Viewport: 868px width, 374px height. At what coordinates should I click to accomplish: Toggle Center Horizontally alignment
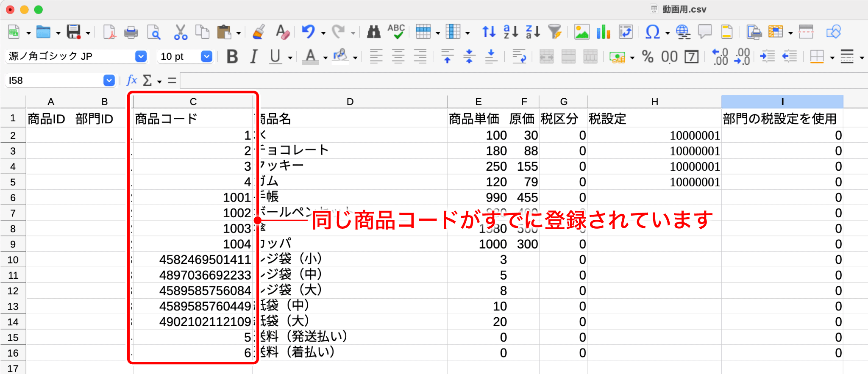(x=398, y=56)
